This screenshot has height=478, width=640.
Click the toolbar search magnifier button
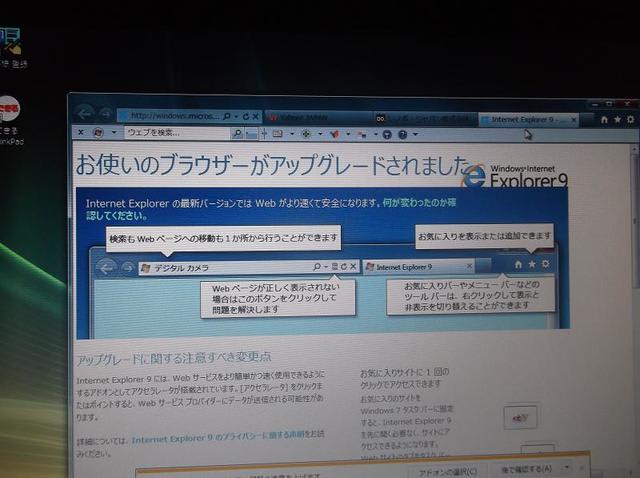tap(237, 133)
